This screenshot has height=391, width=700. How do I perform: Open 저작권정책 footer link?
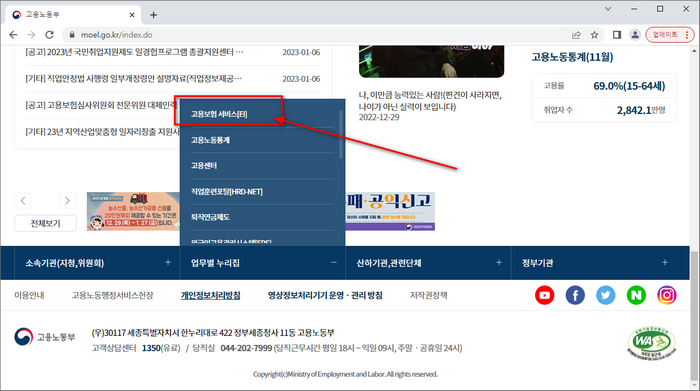[429, 295]
